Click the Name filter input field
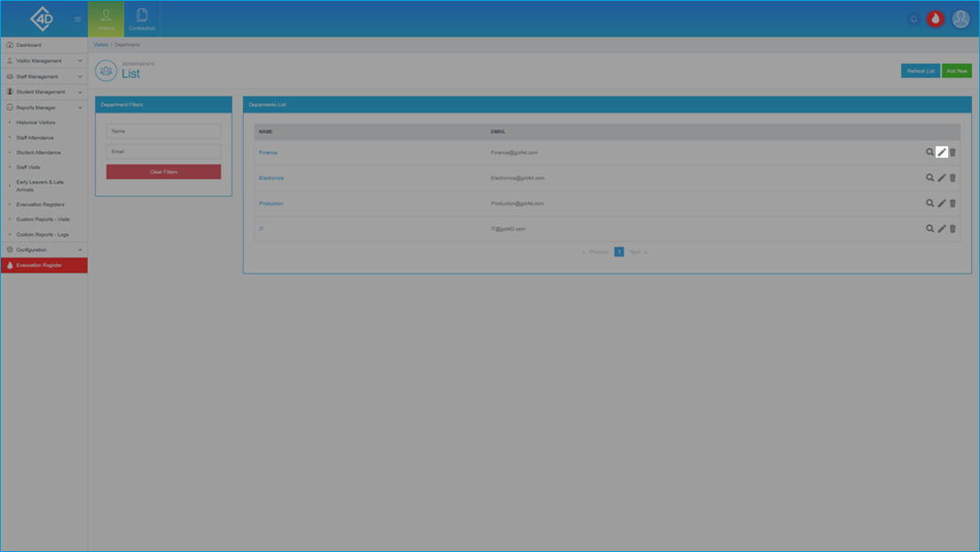980x552 pixels. pyautogui.click(x=163, y=131)
